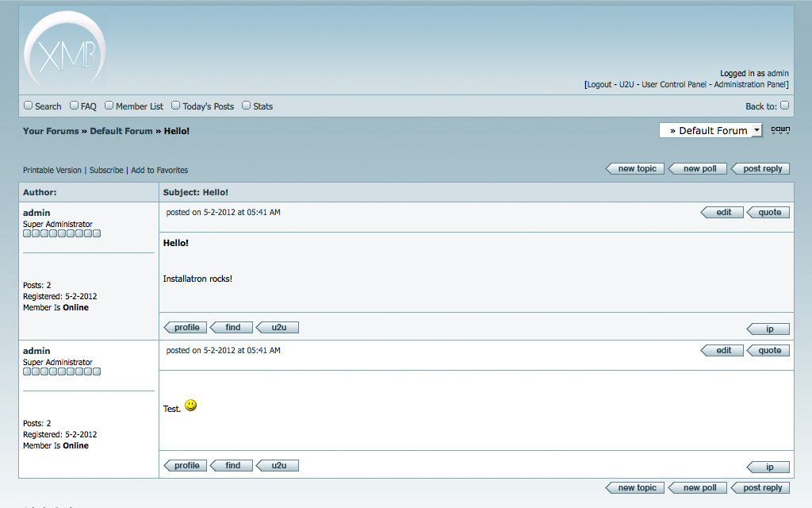This screenshot has height=508, width=812.
Task: Click the top post reply button
Action: coord(761,169)
